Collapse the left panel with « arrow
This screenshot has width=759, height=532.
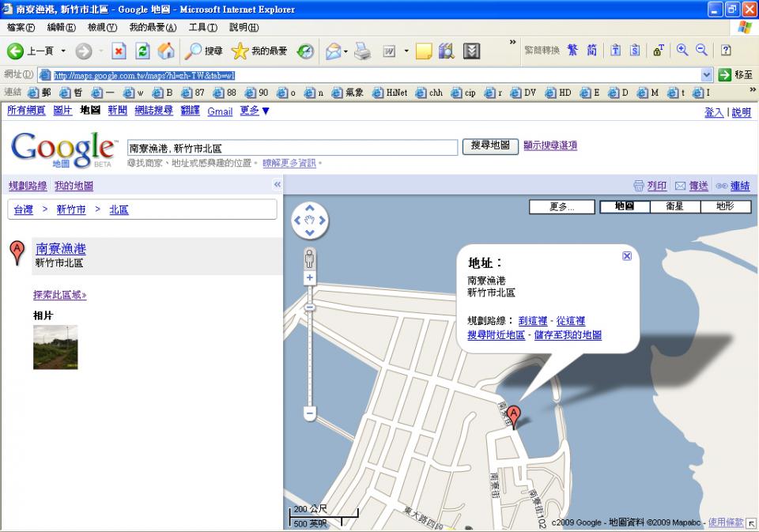click(278, 184)
